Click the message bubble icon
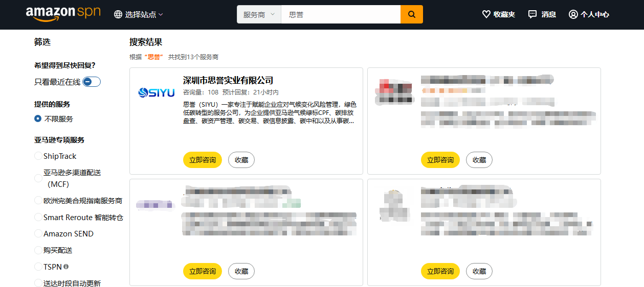 point(532,14)
